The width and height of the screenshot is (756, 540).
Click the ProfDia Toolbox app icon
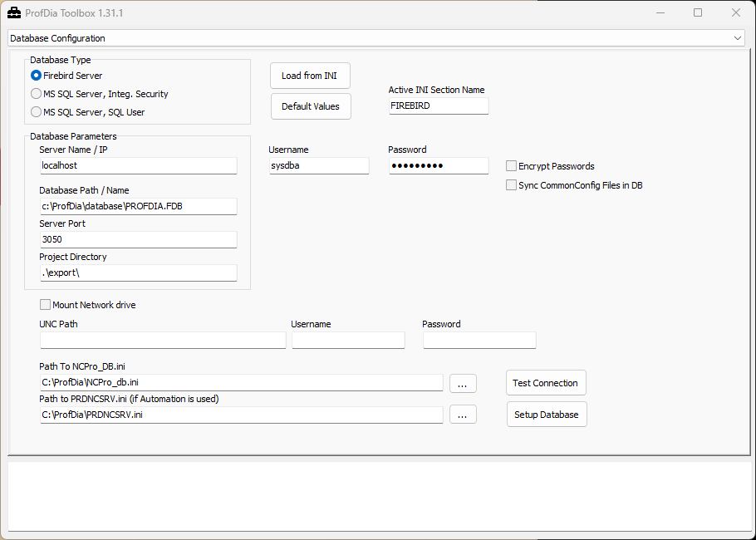click(x=13, y=13)
